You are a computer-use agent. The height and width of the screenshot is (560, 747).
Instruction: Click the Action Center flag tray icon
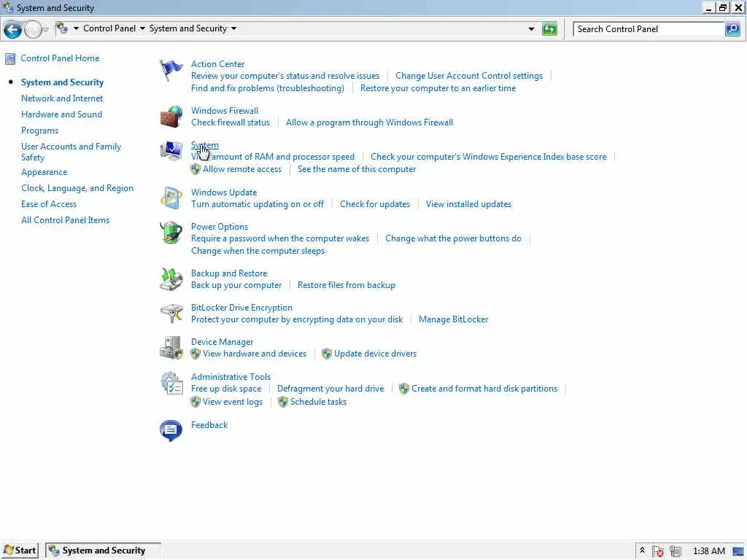tap(658, 551)
